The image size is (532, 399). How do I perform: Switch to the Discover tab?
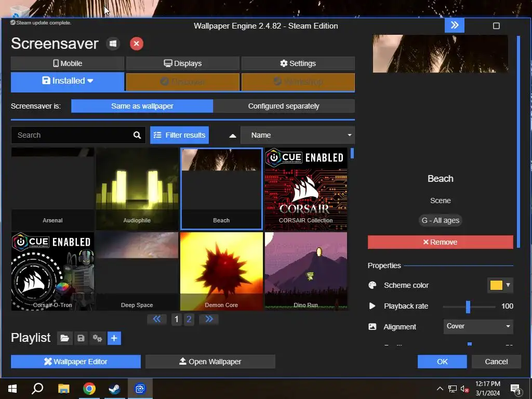point(182,82)
